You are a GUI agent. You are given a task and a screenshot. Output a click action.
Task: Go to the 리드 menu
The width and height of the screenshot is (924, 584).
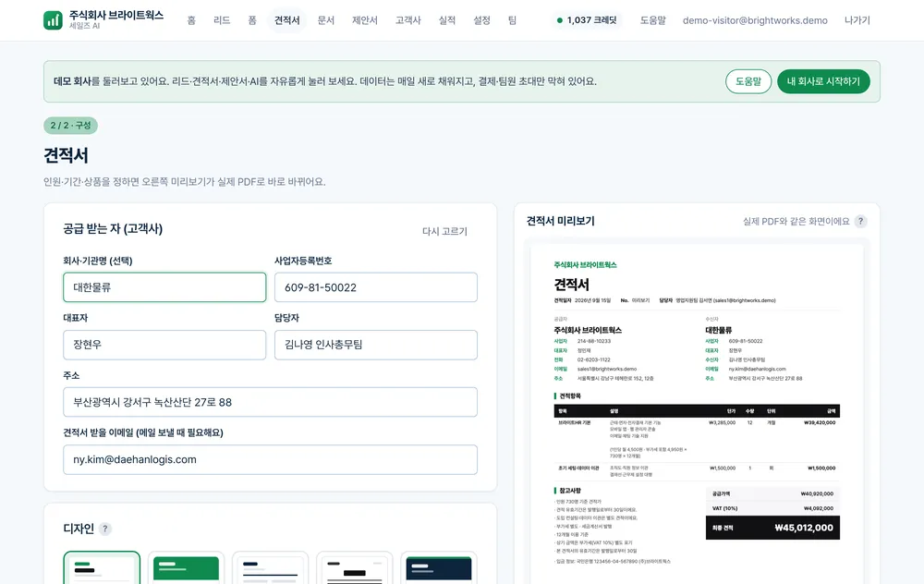click(222, 20)
